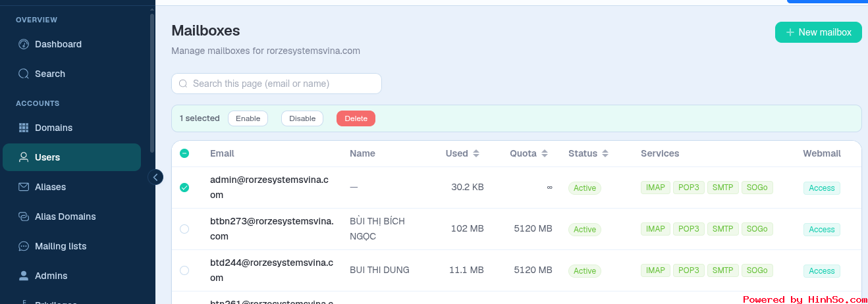Click the Mailboxes page heading
Viewport: 868px width, 304px height.
pos(205,30)
